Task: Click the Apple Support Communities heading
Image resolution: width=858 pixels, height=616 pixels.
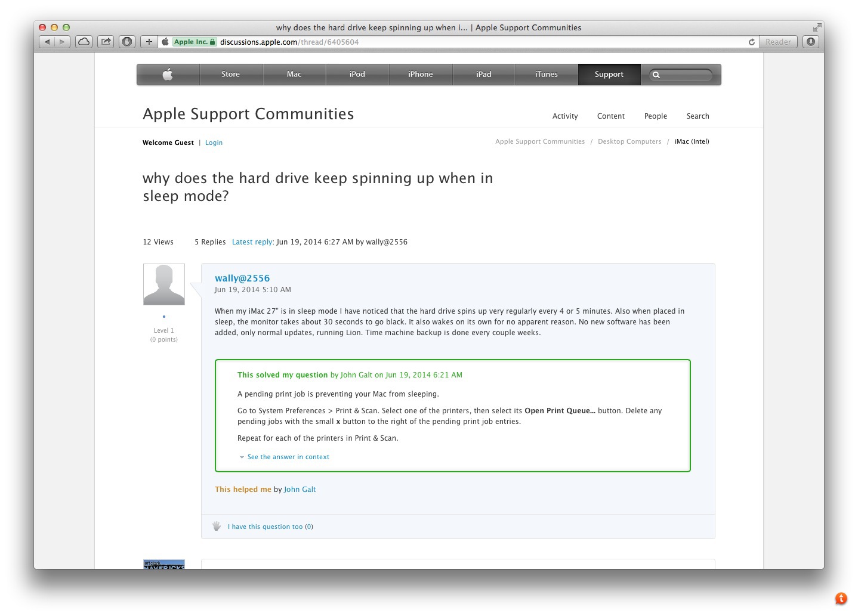Action: click(248, 114)
